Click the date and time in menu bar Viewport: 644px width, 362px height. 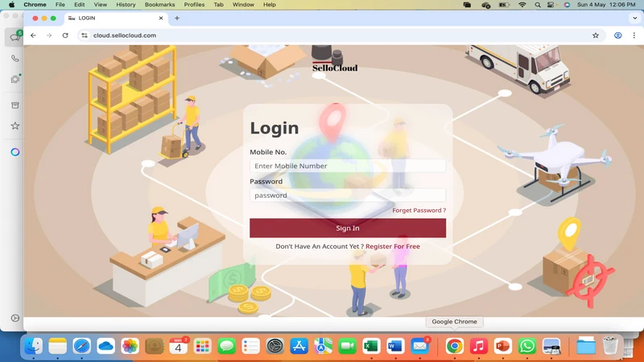(606, 5)
